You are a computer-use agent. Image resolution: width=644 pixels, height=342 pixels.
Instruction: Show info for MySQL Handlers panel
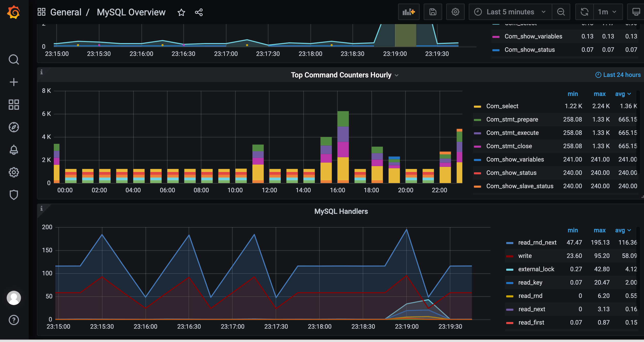(41, 208)
